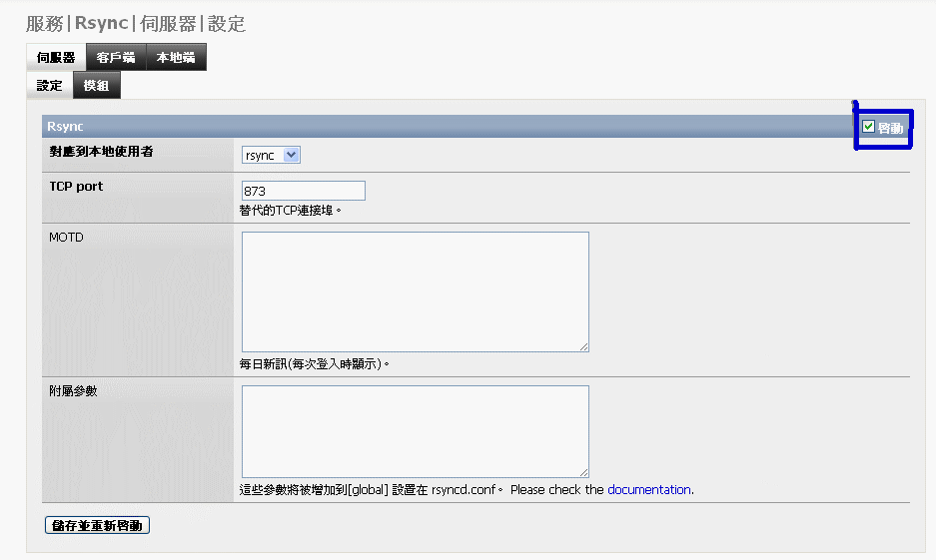This screenshot has height=560, width=936.
Task: Click the Rsync section header text
Action: coord(65,127)
